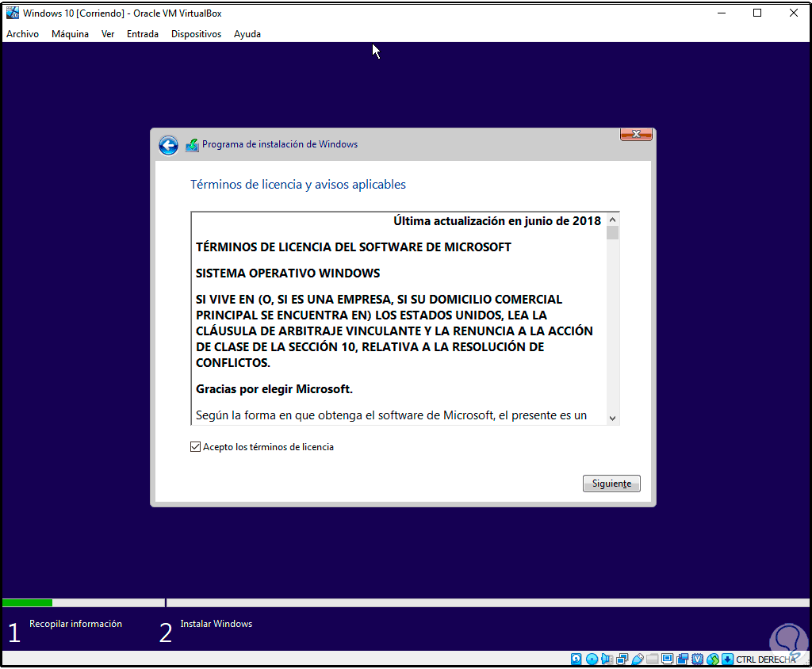
Task: Click the green installation progress bar
Action: pyautogui.click(x=28, y=602)
